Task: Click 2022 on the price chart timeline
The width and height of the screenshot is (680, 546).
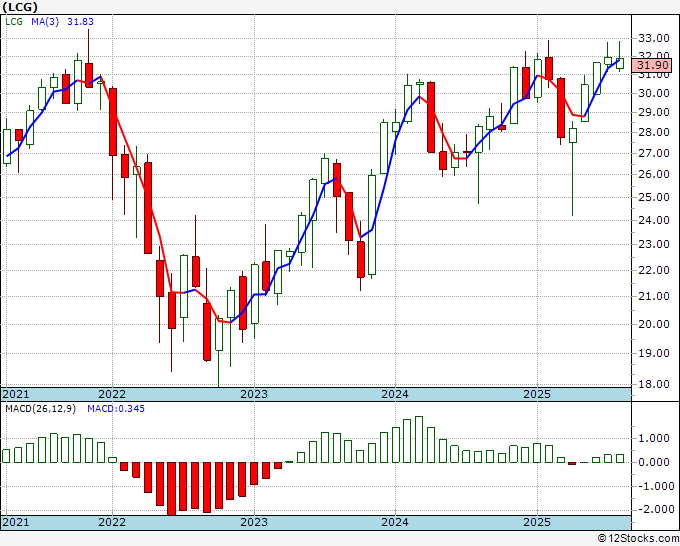Action: (x=112, y=394)
